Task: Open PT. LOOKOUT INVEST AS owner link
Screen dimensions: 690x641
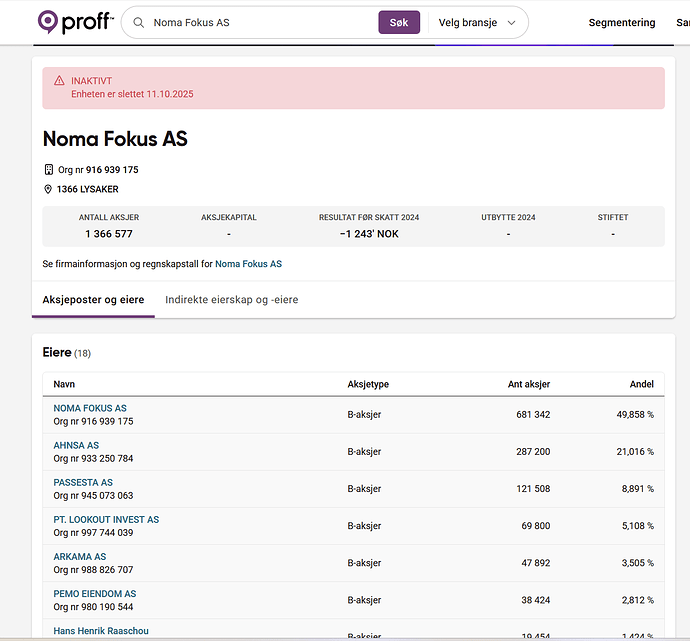Action: tap(106, 519)
